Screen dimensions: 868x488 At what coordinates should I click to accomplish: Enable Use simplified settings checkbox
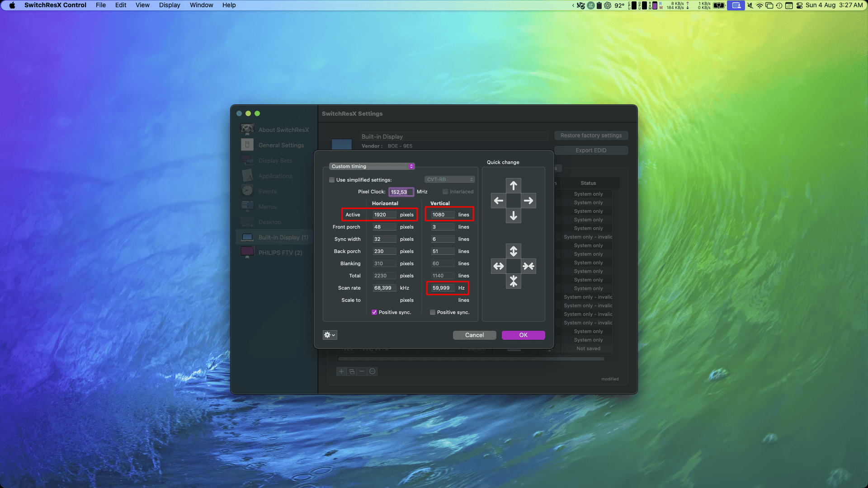click(332, 180)
